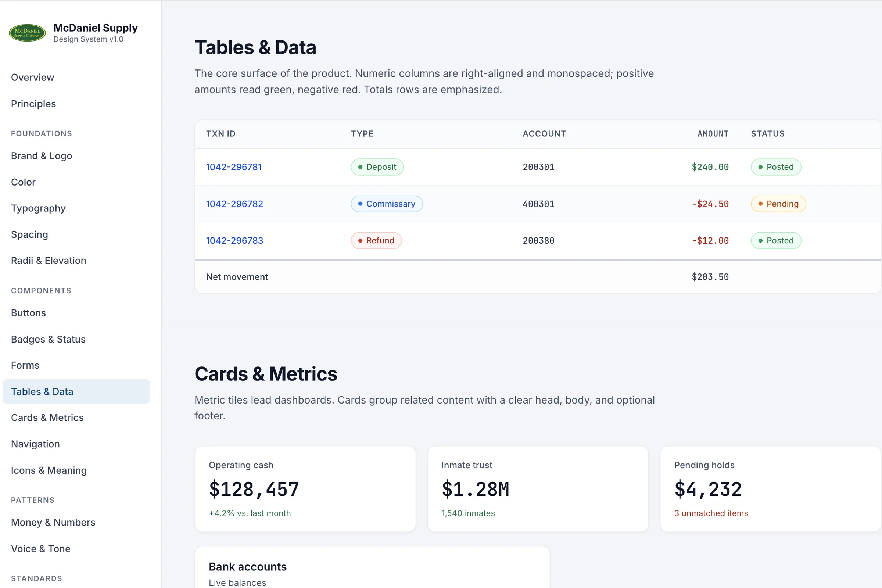The height and width of the screenshot is (588, 882).
Task: Click the Net movement row label
Action: click(x=237, y=277)
